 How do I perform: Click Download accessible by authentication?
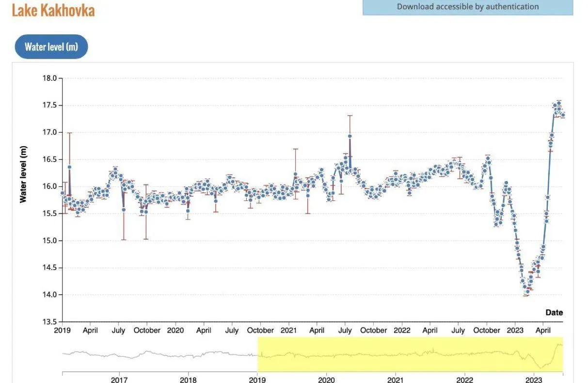pyautogui.click(x=467, y=7)
